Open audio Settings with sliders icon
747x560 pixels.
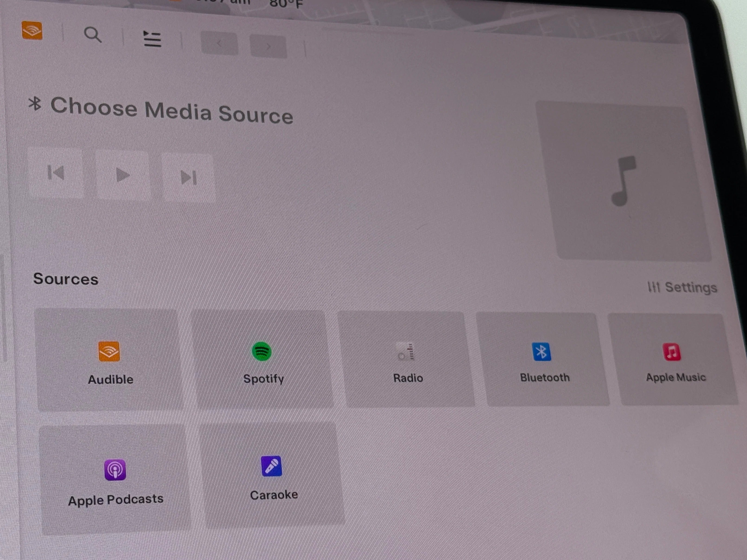pos(682,287)
